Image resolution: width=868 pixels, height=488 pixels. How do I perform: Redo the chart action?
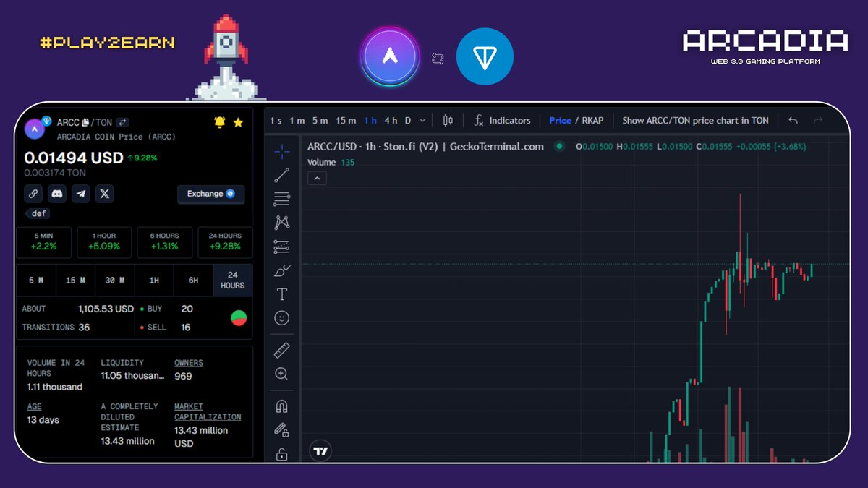818,121
